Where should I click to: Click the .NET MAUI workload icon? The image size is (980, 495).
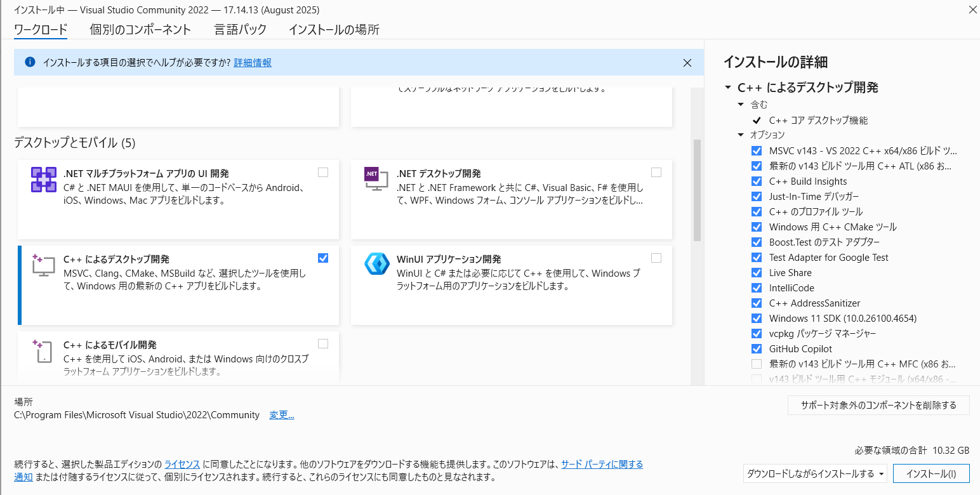click(x=43, y=180)
